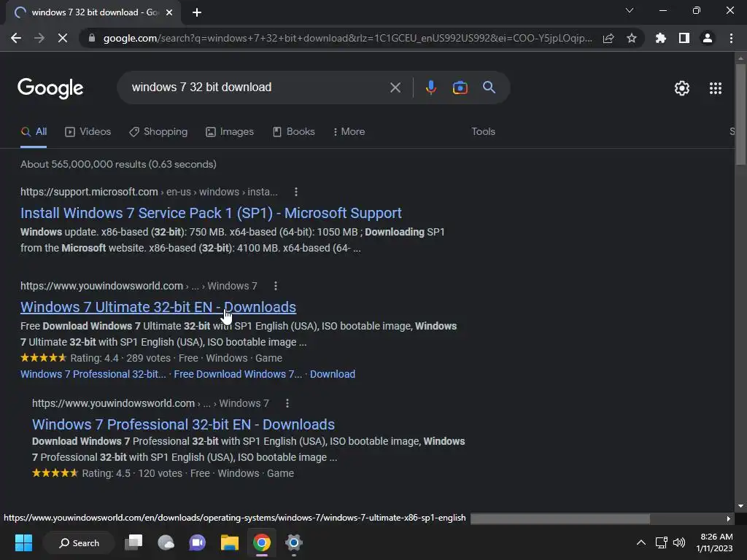Image resolution: width=747 pixels, height=560 pixels.
Task: Switch to the Books tab
Action: [x=293, y=132]
